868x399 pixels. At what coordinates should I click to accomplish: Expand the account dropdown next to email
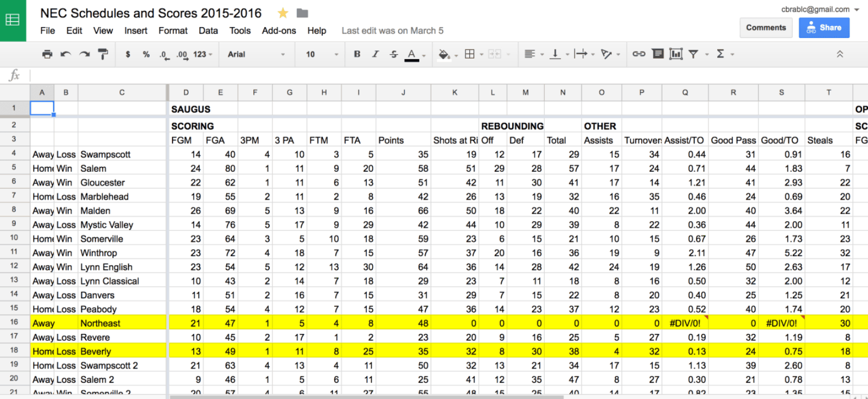(857, 10)
